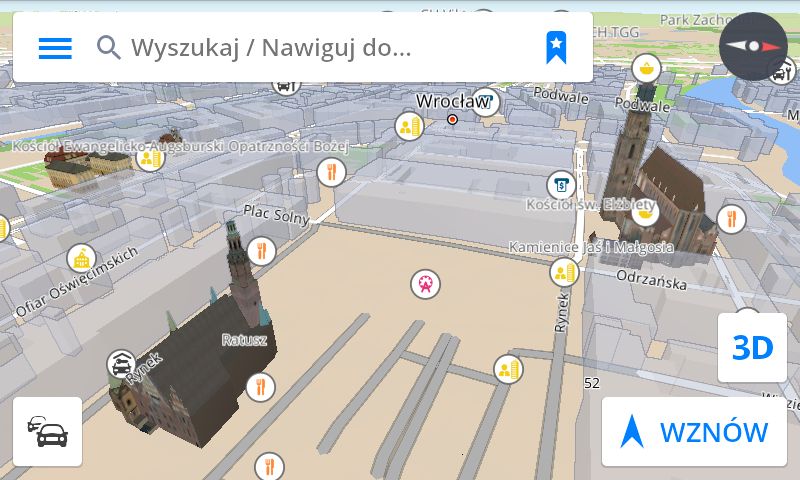Tap the Wrocław city label
The height and width of the screenshot is (480, 800).
(x=452, y=101)
